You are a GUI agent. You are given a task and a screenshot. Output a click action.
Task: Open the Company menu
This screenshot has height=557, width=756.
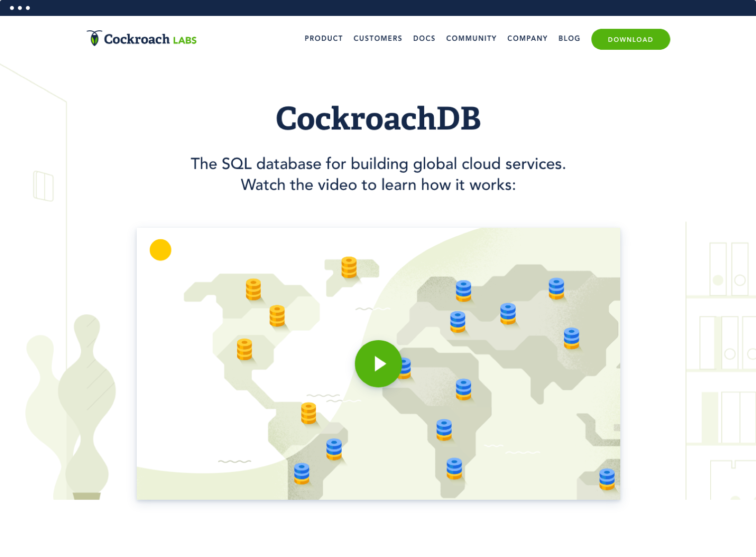528,38
